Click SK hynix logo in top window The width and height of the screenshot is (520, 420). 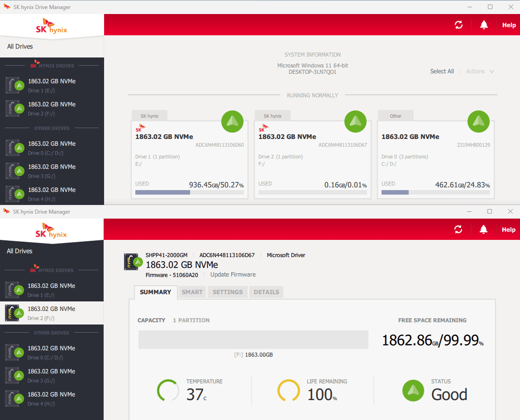click(52, 26)
